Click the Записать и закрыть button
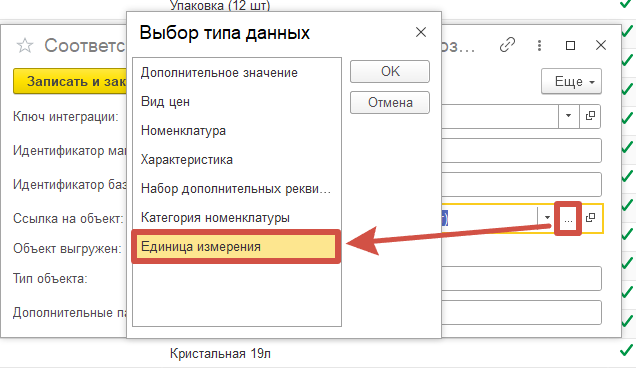The height and width of the screenshot is (368, 636). (70, 81)
